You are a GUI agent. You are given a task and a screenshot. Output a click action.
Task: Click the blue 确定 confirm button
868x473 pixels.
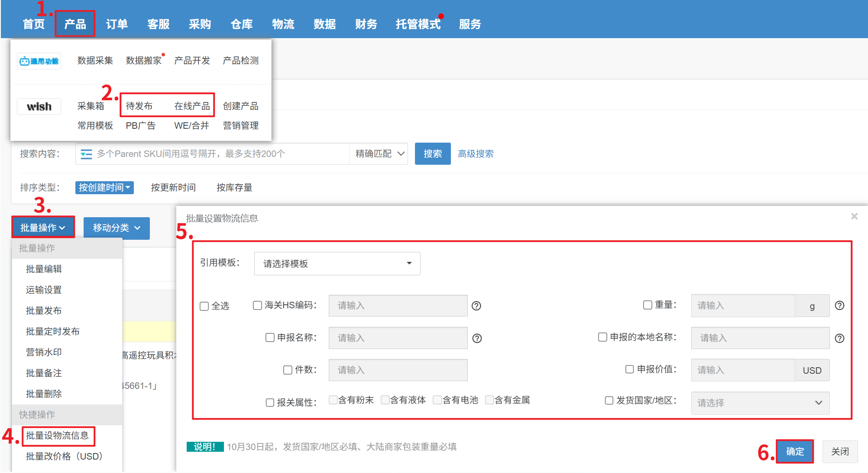point(794,452)
